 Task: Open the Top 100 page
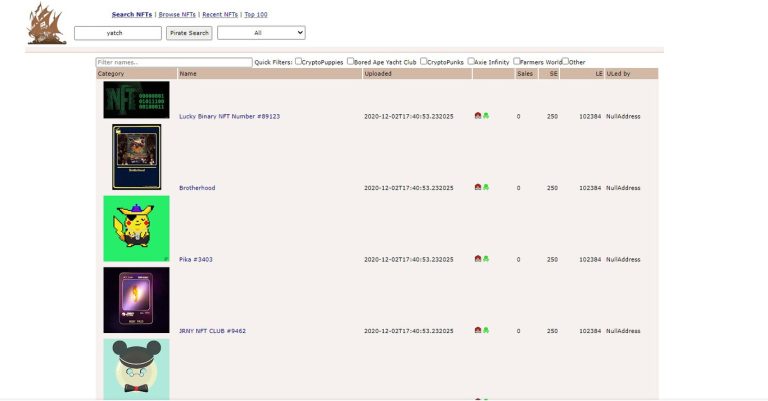pyautogui.click(x=255, y=15)
